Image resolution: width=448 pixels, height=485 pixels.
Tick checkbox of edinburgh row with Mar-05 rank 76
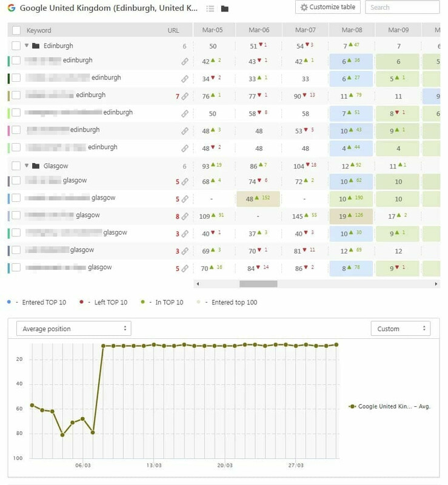(x=16, y=95)
